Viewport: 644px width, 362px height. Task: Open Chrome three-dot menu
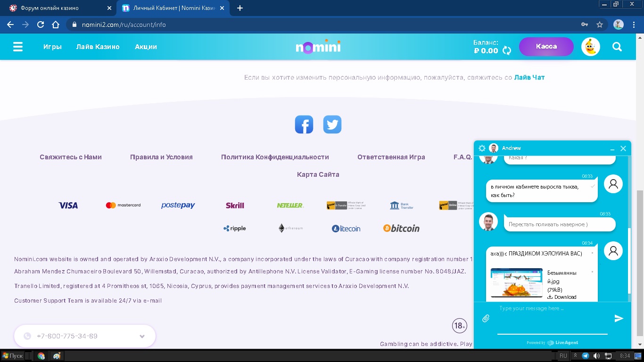click(634, 25)
